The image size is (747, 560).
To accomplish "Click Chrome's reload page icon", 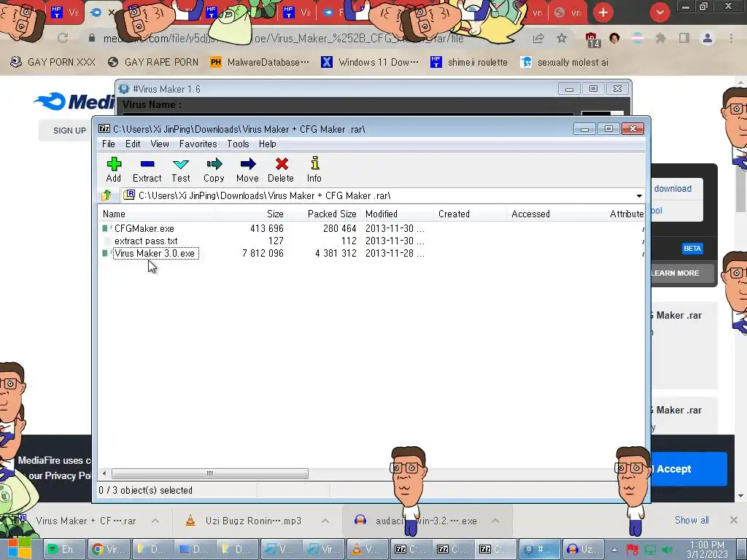I will (63, 38).
